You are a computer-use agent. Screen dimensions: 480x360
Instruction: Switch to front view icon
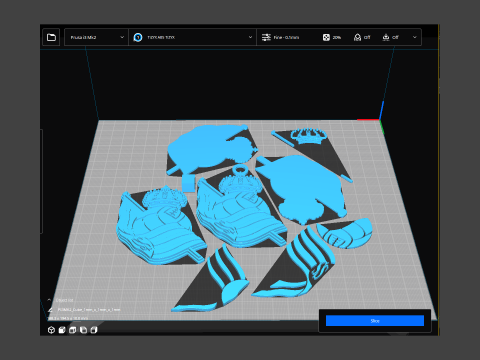click(62, 330)
